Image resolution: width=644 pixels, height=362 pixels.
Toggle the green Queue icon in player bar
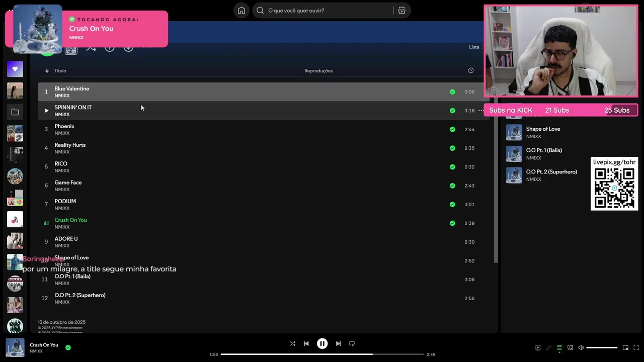click(x=559, y=347)
